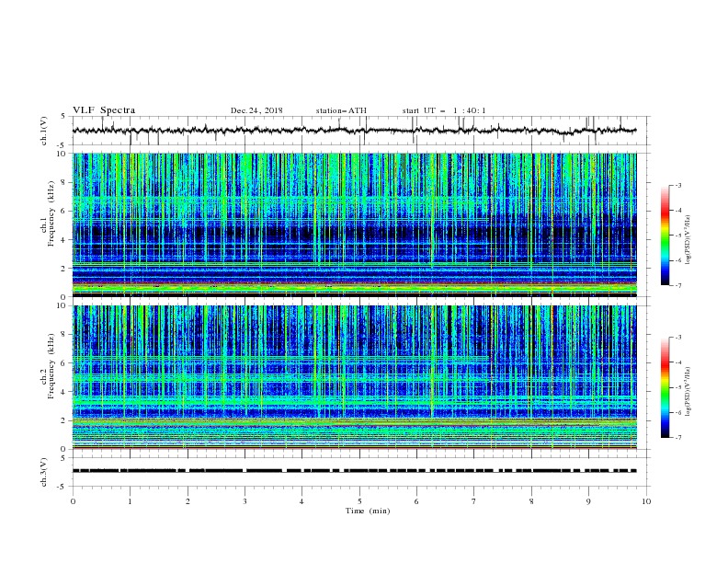Click the ch.1 waveform trace panel

360,131
